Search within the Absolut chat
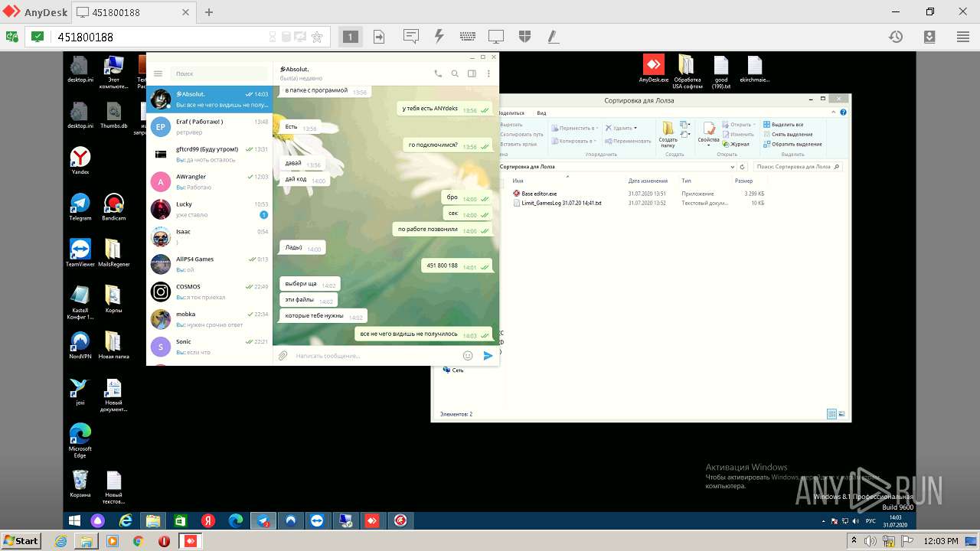Screen dimensions: 980x551 [455, 73]
